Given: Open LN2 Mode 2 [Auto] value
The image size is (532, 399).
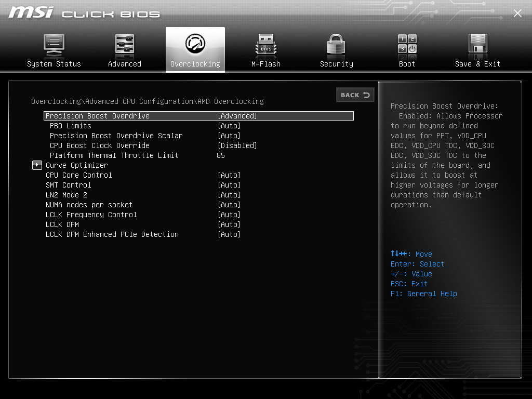Looking at the screenshot, I should click(229, 195).
